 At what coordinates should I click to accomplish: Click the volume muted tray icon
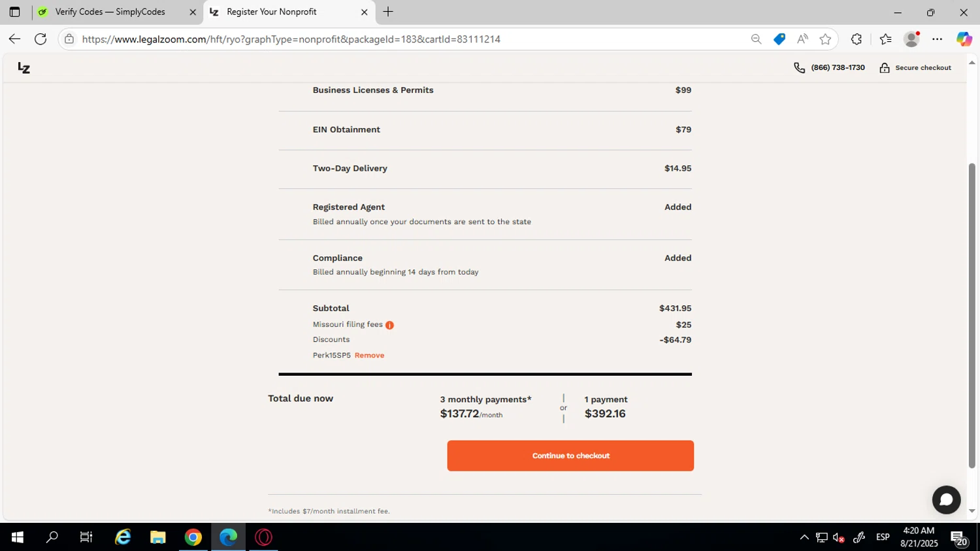click(839, 537)
